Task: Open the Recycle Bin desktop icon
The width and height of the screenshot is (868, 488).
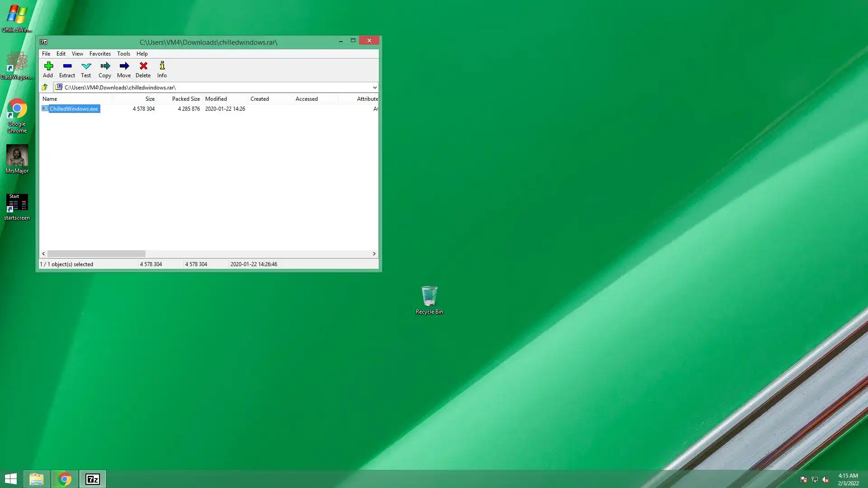Action: [x=429, y=300]
